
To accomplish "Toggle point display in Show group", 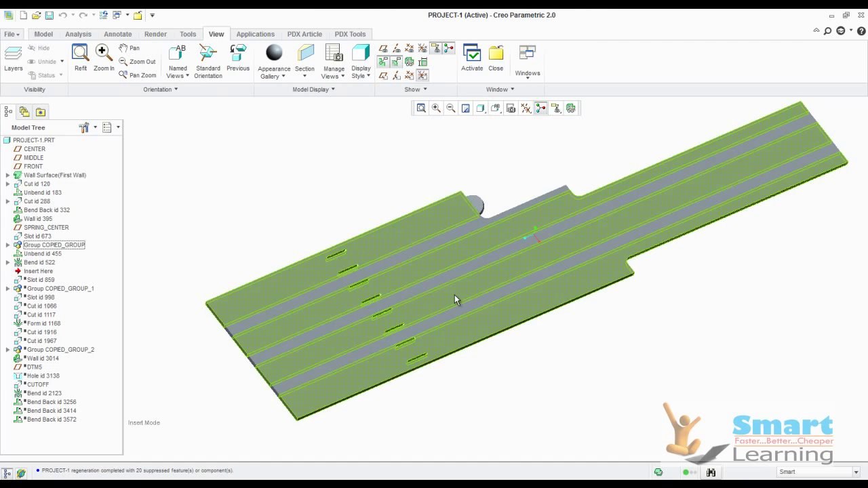I will [410, 49].
